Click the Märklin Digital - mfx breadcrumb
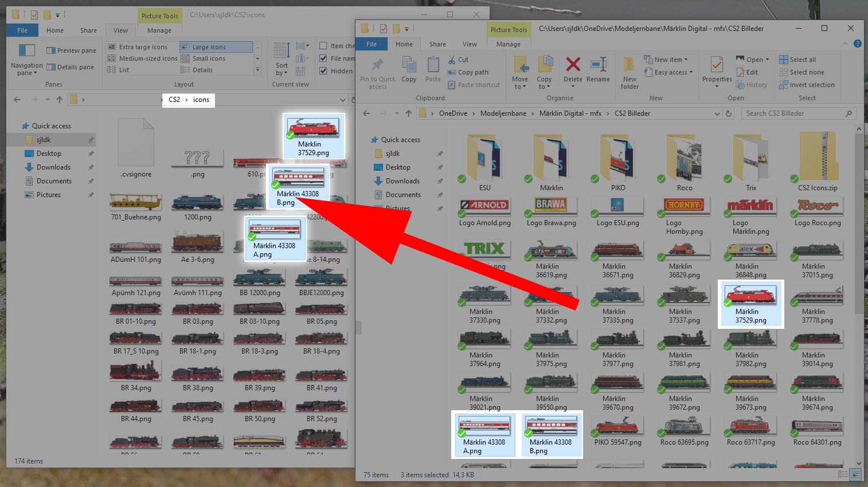This screenshot has width=868, height=487. point(570,113)
